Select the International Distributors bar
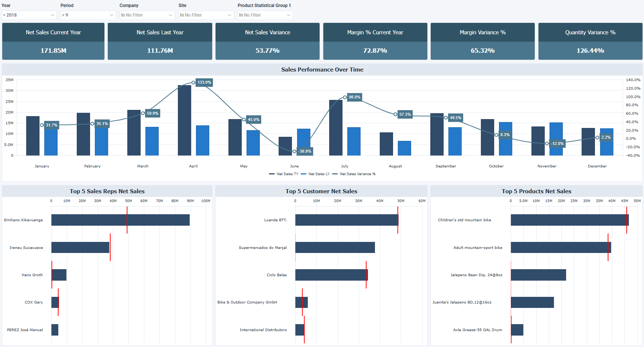Screen dimensions: 644x347 (300, 330)
